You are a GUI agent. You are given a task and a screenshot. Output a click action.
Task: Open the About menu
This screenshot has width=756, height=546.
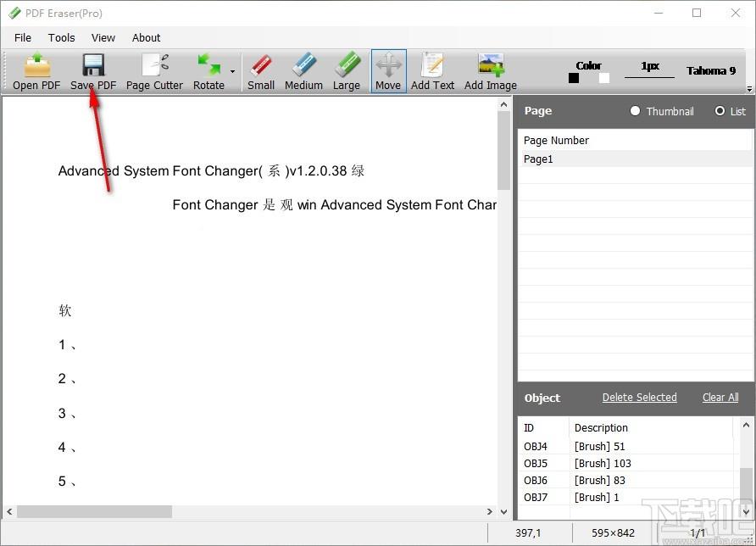[x=146, y=37]
